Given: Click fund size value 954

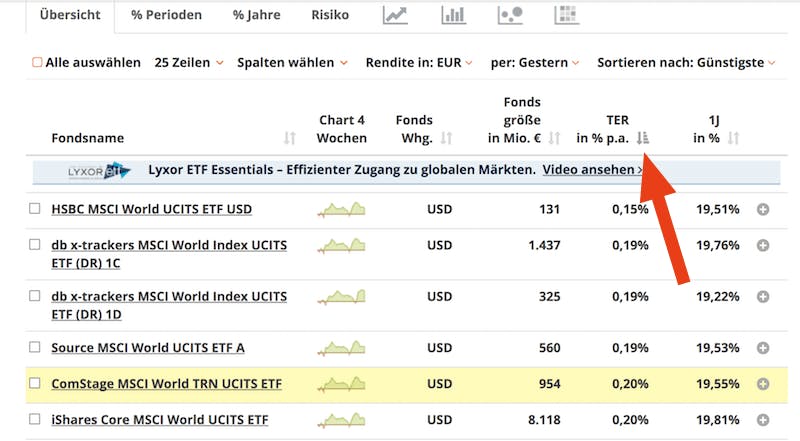Looking at the screenshot, I should (549, 384).
